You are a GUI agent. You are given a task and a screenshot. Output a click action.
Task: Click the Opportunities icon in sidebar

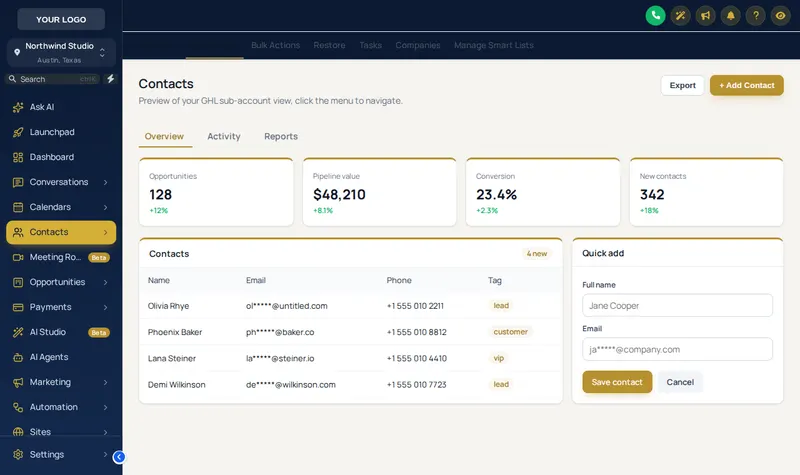point(18,282)
